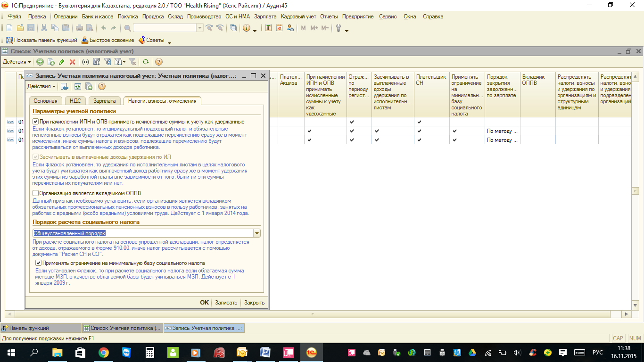
Task: Click the Windows Start button
Action: [11, 352]
